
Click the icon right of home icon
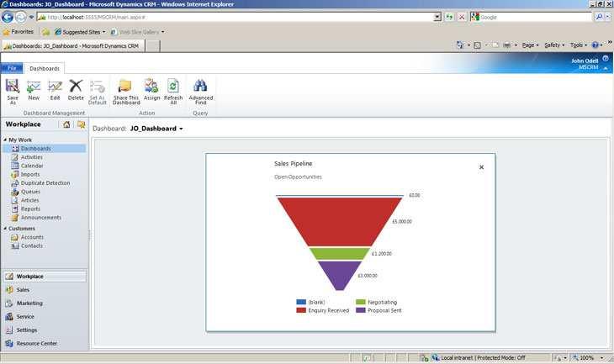coord(81,124)
